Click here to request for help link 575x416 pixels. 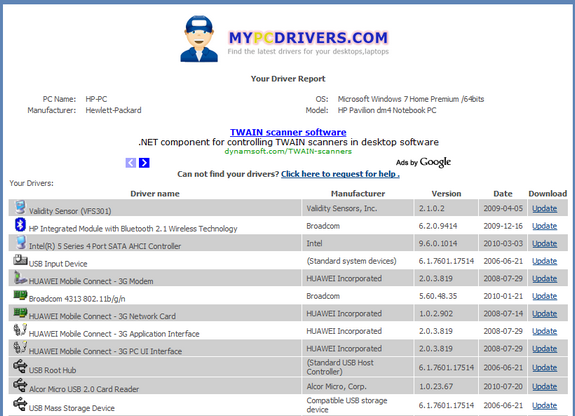click(x=340, y=174)
